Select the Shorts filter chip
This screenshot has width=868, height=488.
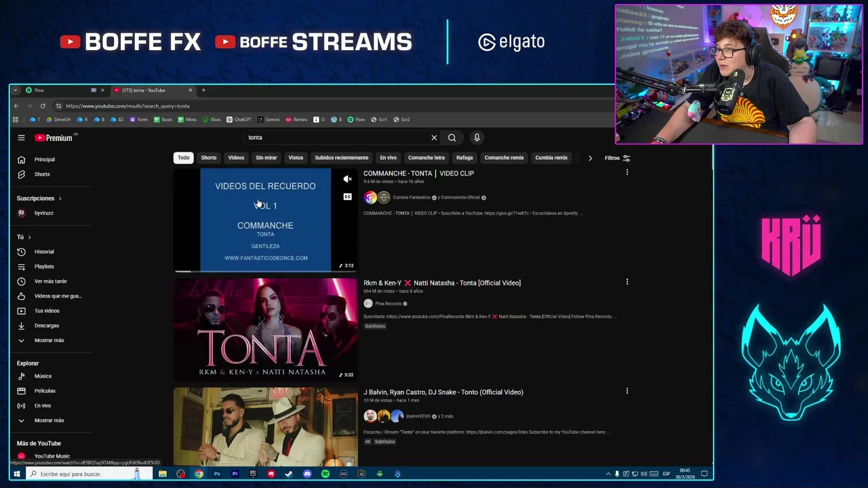pyautogui.click(x=208, y=158)
